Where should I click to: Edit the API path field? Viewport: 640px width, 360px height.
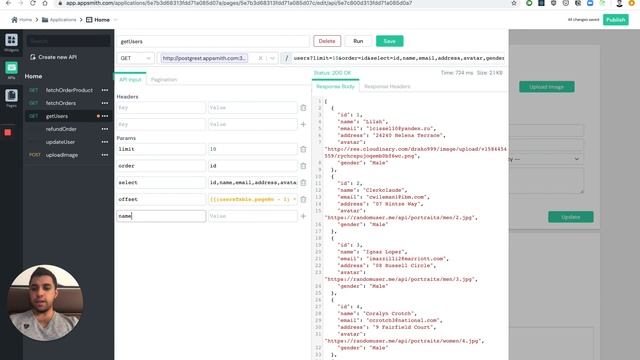(398, 58)
